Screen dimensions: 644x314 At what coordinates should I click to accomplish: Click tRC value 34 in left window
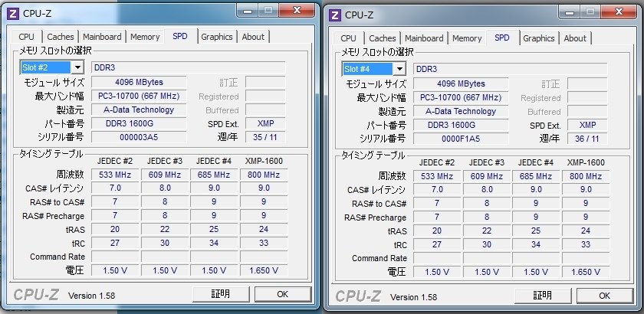[214, 243]
